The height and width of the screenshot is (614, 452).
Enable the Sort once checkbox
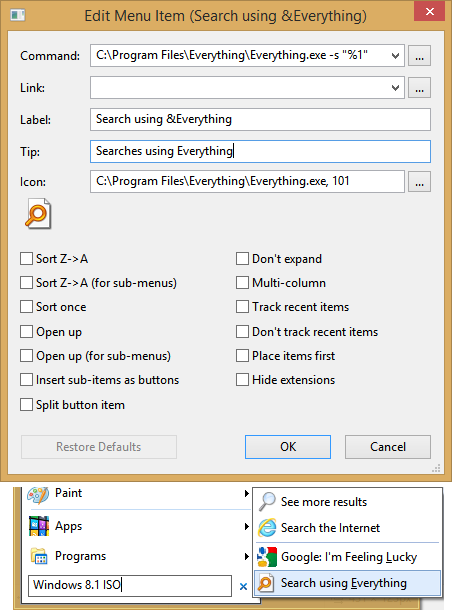(26, 307)
